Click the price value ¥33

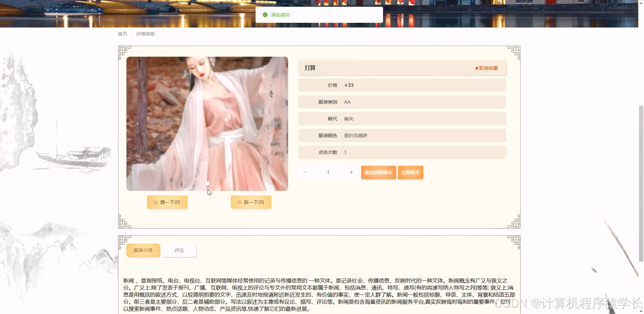pos(349,85)
